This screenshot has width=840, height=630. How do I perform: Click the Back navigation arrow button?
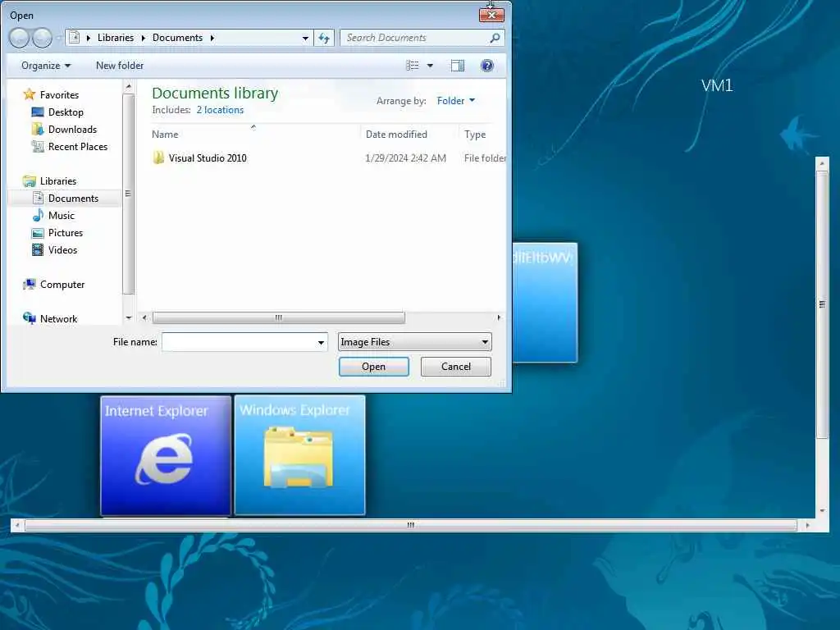pos(20,38)
